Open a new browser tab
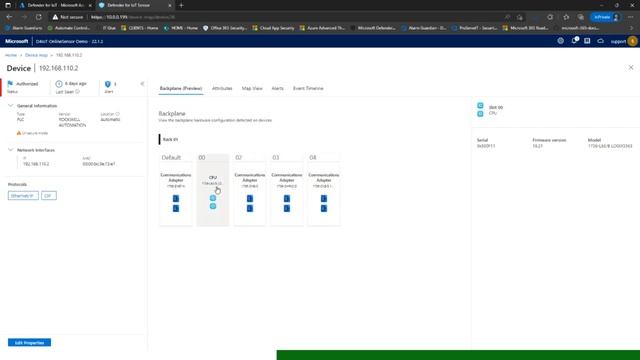 tap(181, 5)
